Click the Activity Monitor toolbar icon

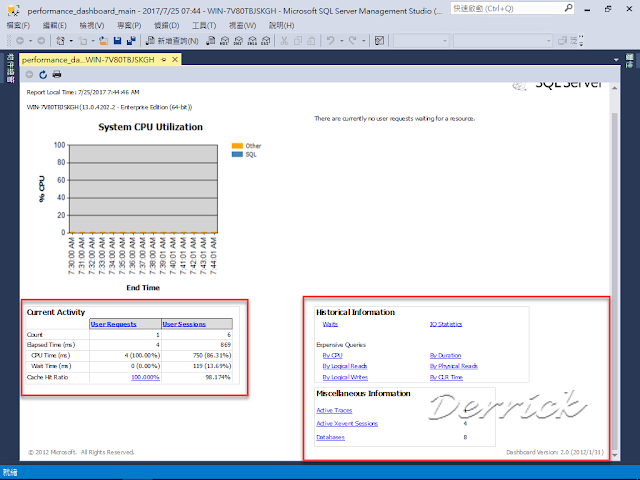click(x=379, y=40)
